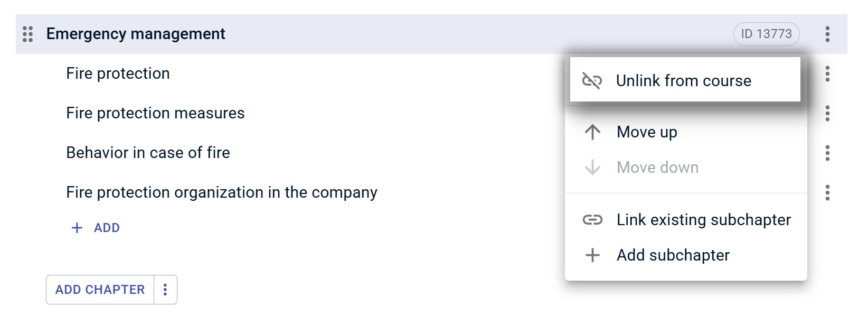Screen dimensions: 868x324
Task: Click the ADD link below the subchapters
Action: [106, 227]
